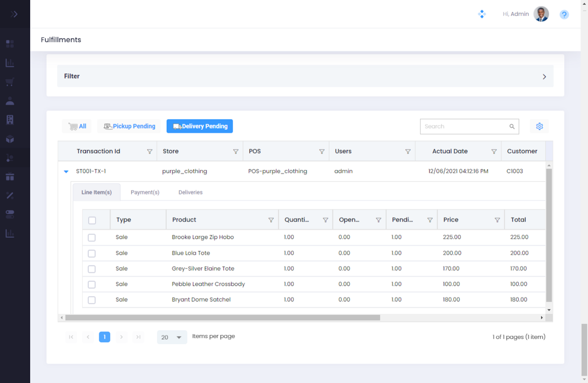Click the All fulfillments button
The image size is (588, 383).
pos(78,126)
